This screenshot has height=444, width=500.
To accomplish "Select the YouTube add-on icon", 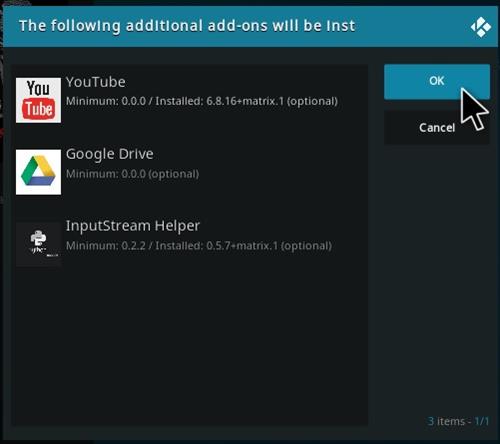I will tap(38, 100).
